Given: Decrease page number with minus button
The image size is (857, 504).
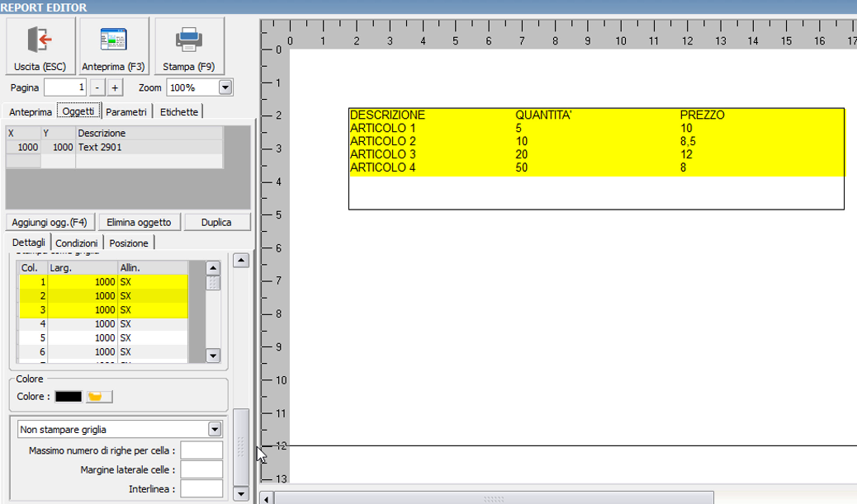Looking at the screenshot, I should [x=97, y=87].
